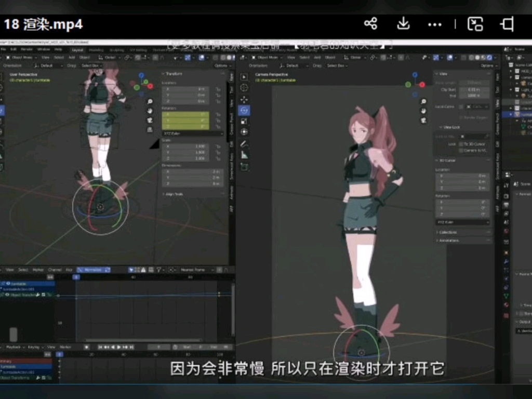Click the rotate screen icon in the player bar

(508, 24)
